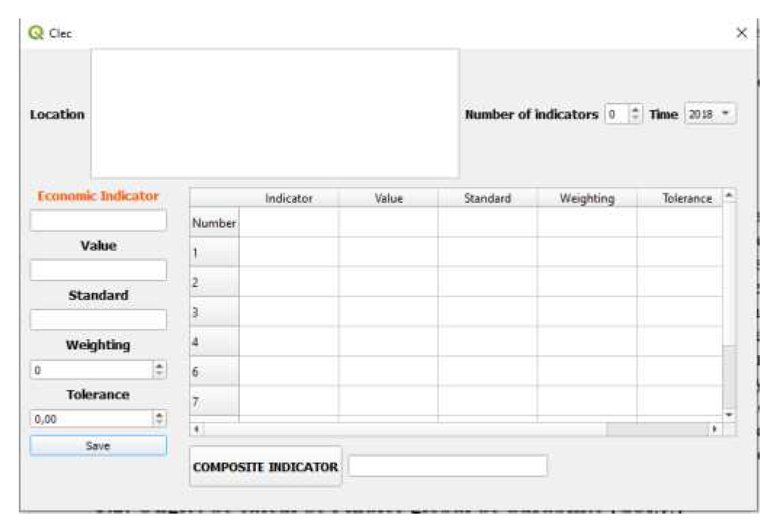
Task: Click inside the Location text area
Action: point(275,113)
